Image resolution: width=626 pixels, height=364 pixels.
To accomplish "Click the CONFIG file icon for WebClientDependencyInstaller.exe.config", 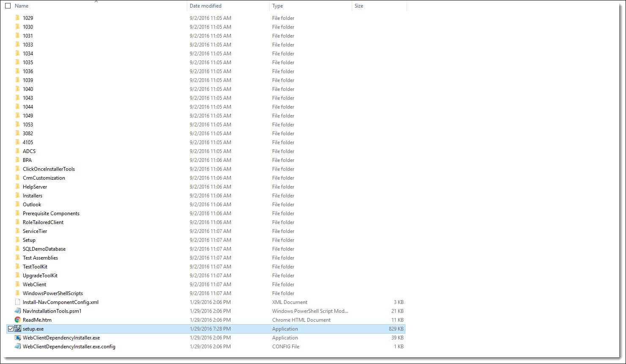I will click(17, 346).
